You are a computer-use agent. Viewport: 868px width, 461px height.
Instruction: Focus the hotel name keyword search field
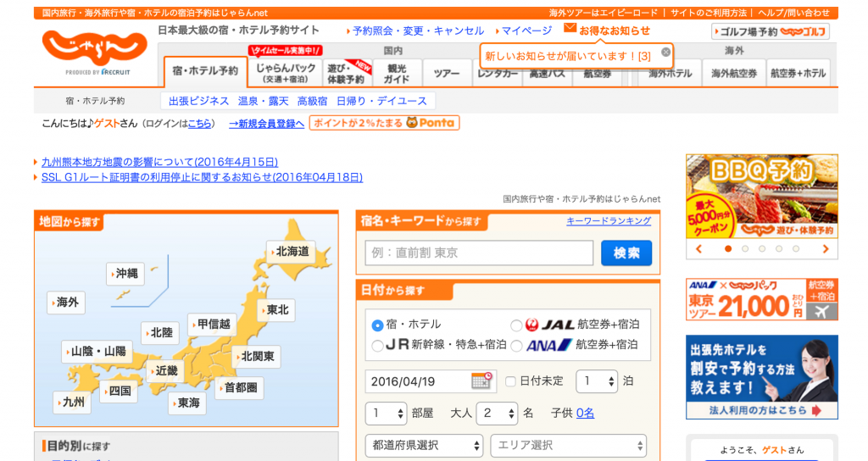click(480, 253)
